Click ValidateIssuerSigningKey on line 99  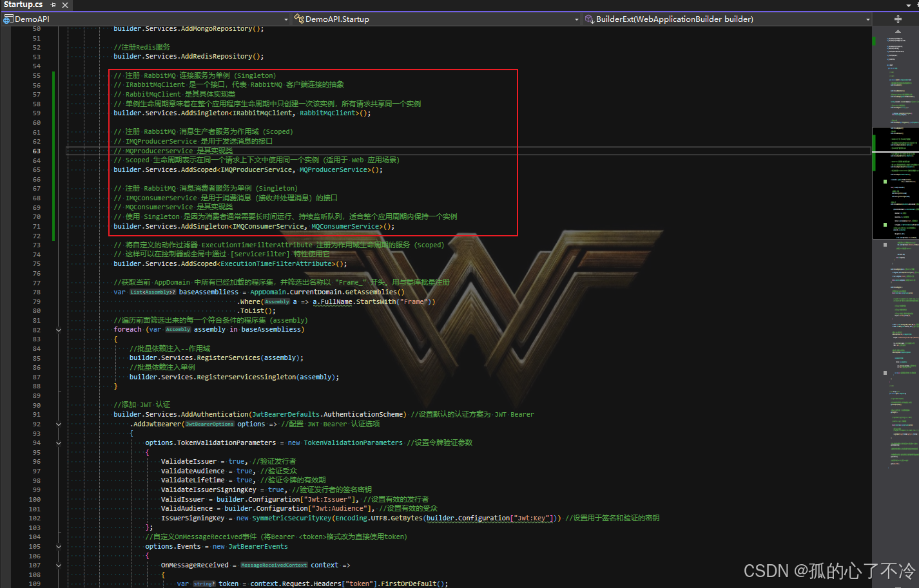[209, 490]
